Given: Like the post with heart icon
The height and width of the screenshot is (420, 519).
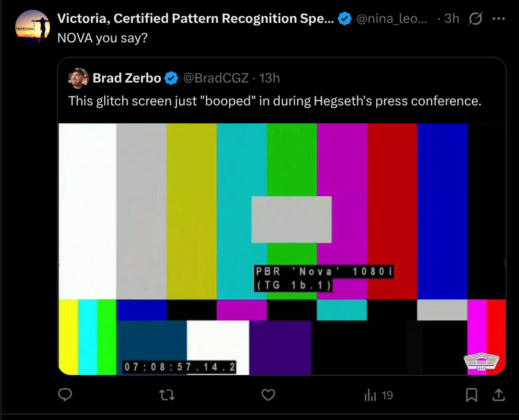Looking at the screenshot, I should [x=268, y=395].
